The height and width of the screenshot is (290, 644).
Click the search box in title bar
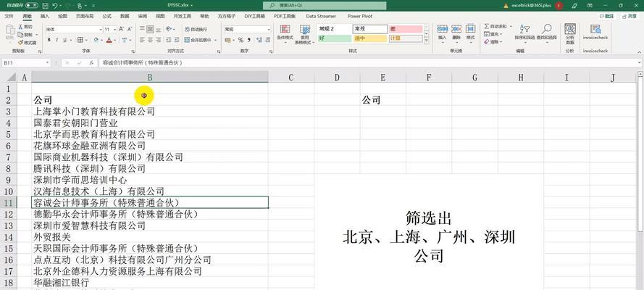[325, 6]
